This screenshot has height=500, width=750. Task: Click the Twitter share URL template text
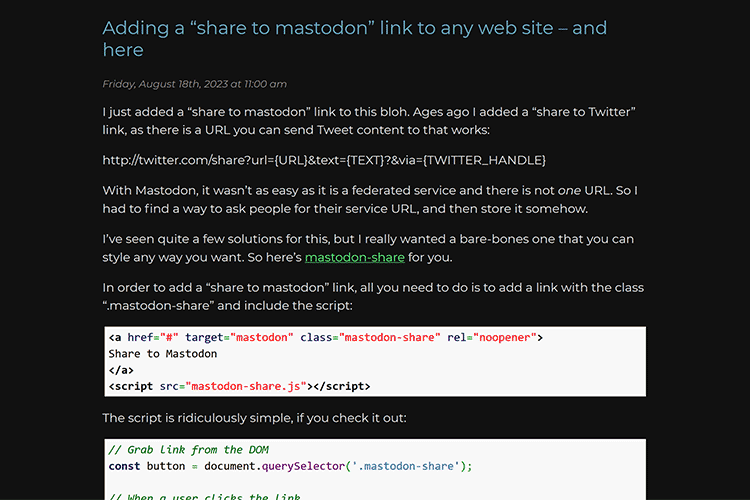coord(324,160)
